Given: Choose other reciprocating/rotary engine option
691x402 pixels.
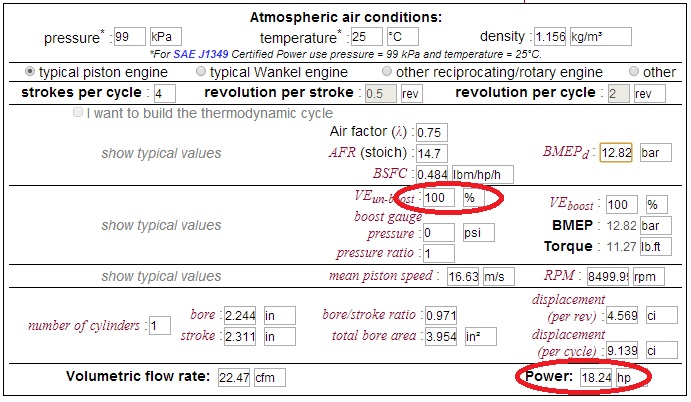Looking at the screenshot, I should pyautogui.click(x=388, y=72).
